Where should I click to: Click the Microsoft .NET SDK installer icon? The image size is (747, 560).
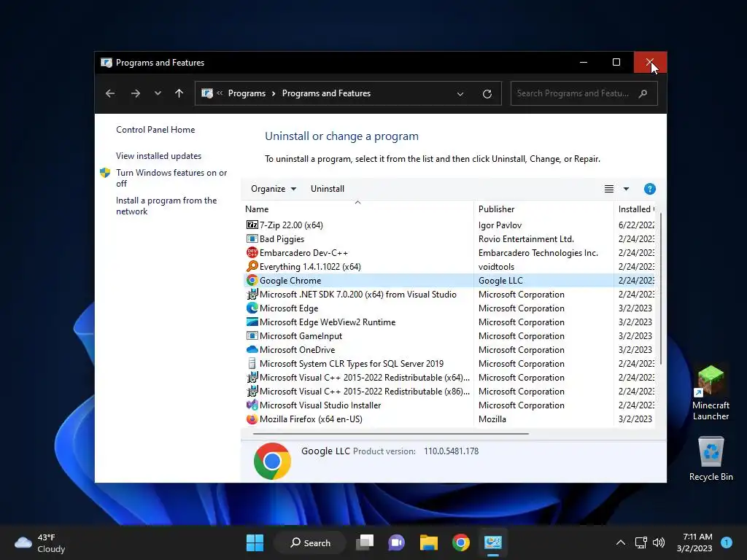tap(252, 295)
